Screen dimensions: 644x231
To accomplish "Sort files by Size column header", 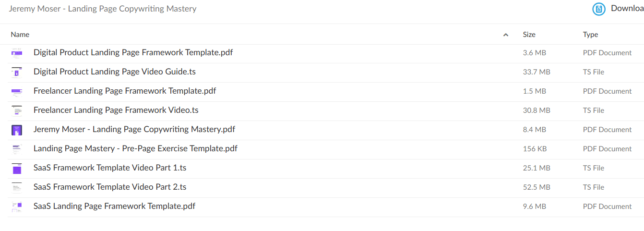I will pos(529,35).
